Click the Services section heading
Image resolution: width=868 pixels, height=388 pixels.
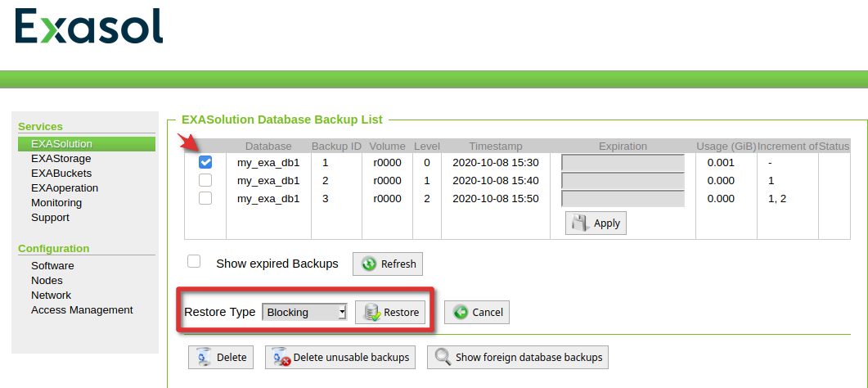point(40,126)
